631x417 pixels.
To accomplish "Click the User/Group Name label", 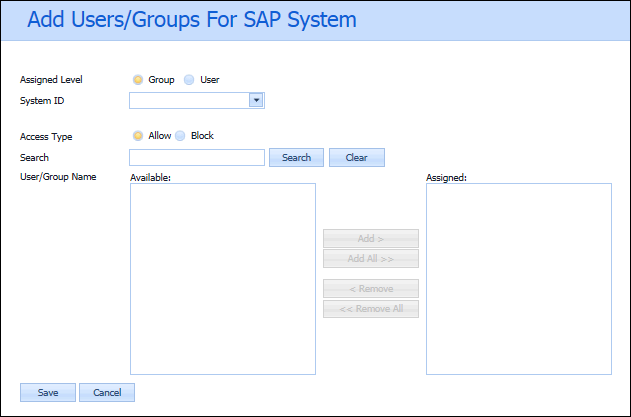I will coord(58,177).
